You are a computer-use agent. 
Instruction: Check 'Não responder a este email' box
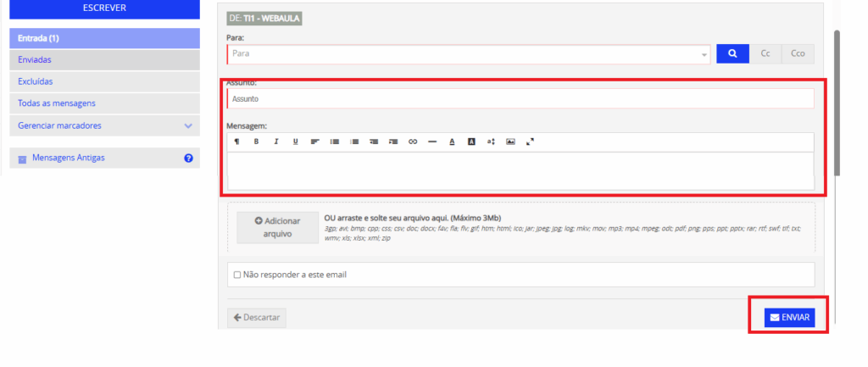[237, 275]
